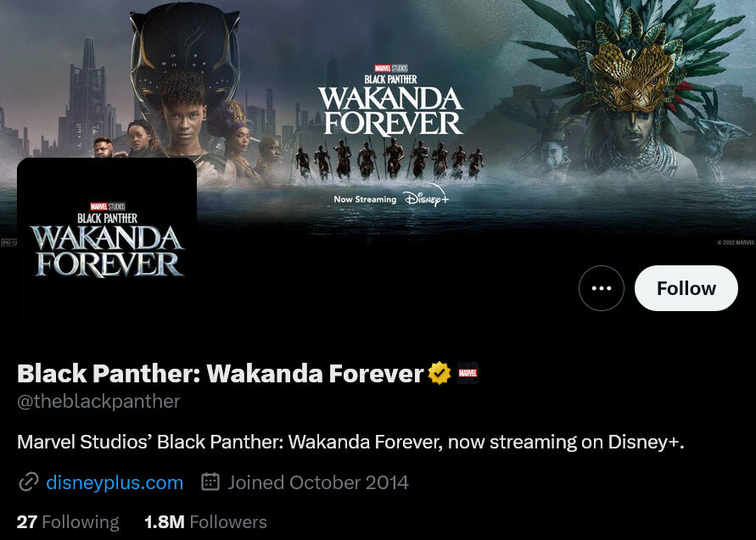Open the disneyplus.com website link
Viewport: 756px width, 540px height.
[x=115, y=482]
